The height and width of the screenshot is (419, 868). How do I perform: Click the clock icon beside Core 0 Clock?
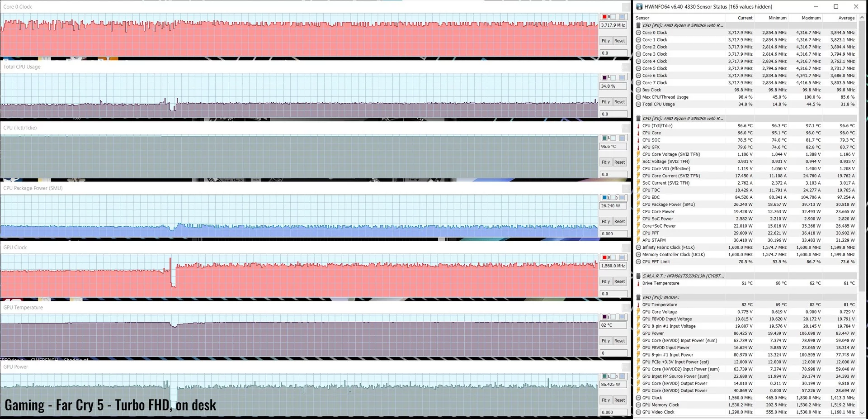638,33
